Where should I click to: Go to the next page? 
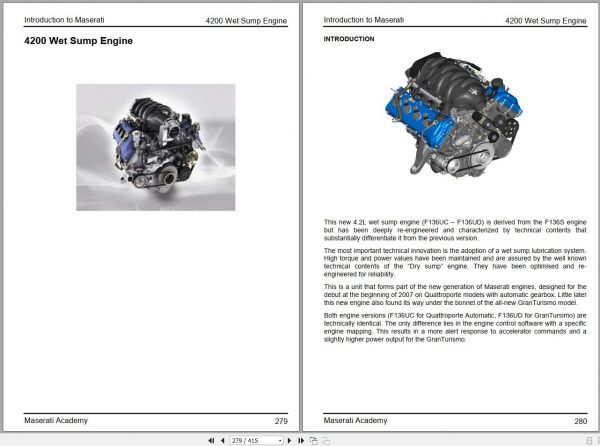pyautogui.click(x=289, y=441)
